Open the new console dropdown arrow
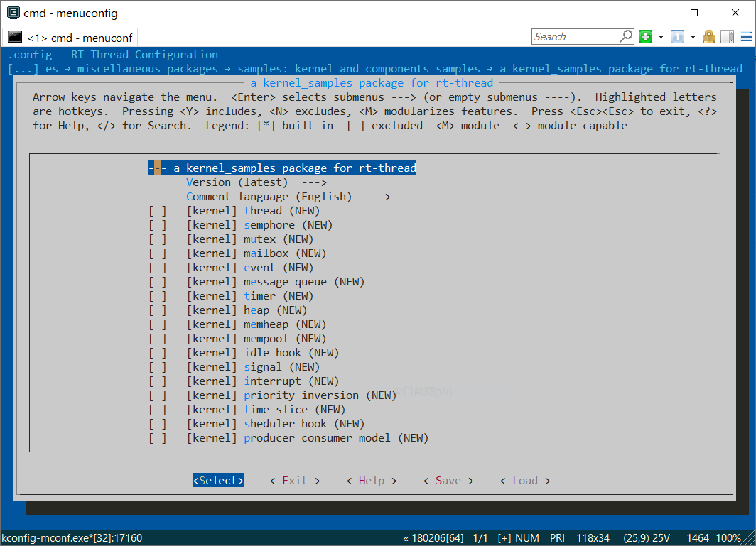The width and height of the screenshot is (756, 546). (x=661, y=37)
